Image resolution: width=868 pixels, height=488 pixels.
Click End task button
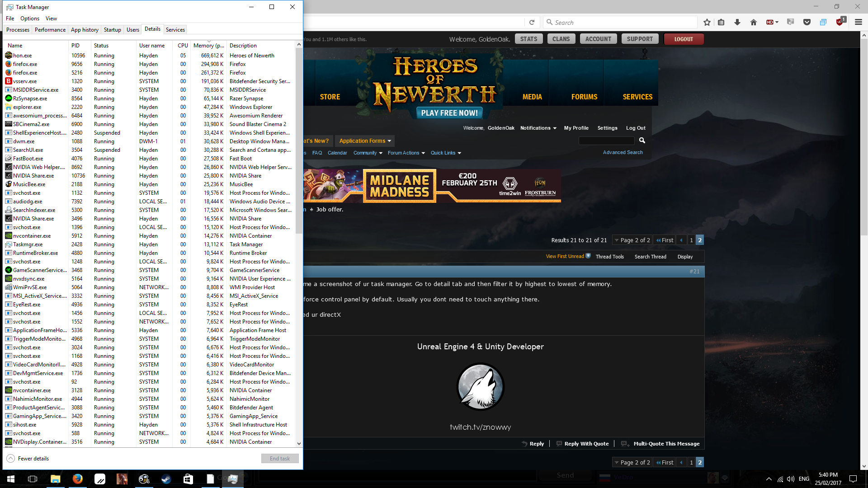point(280,458)
